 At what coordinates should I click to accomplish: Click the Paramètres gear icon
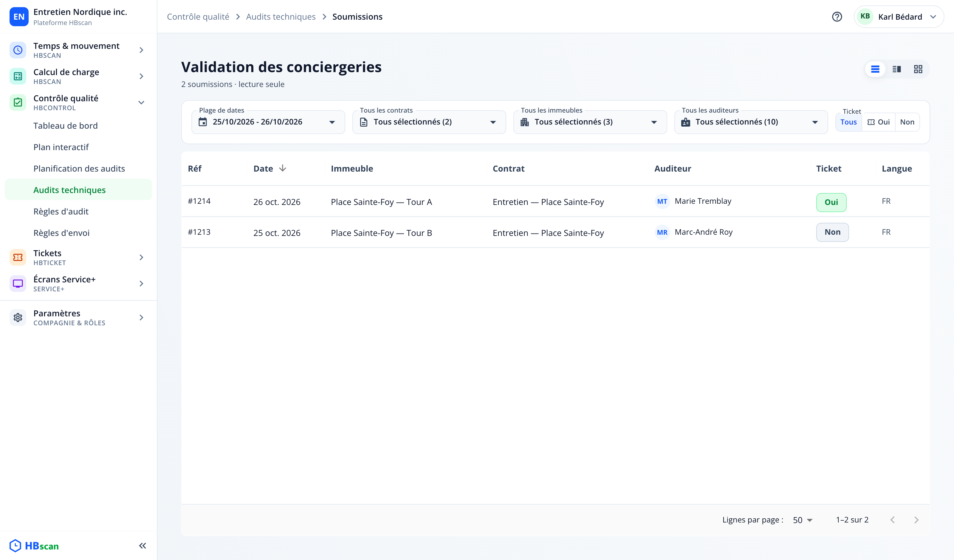point(18,318)
